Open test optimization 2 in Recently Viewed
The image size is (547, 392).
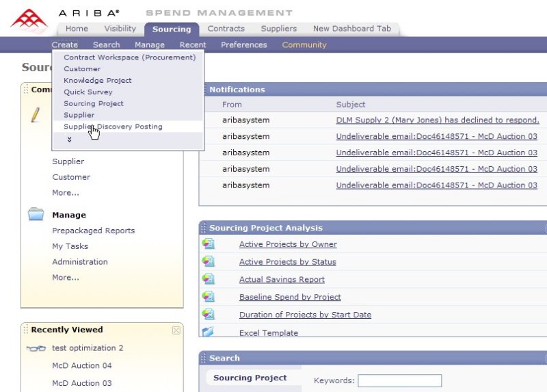(88, 348)
